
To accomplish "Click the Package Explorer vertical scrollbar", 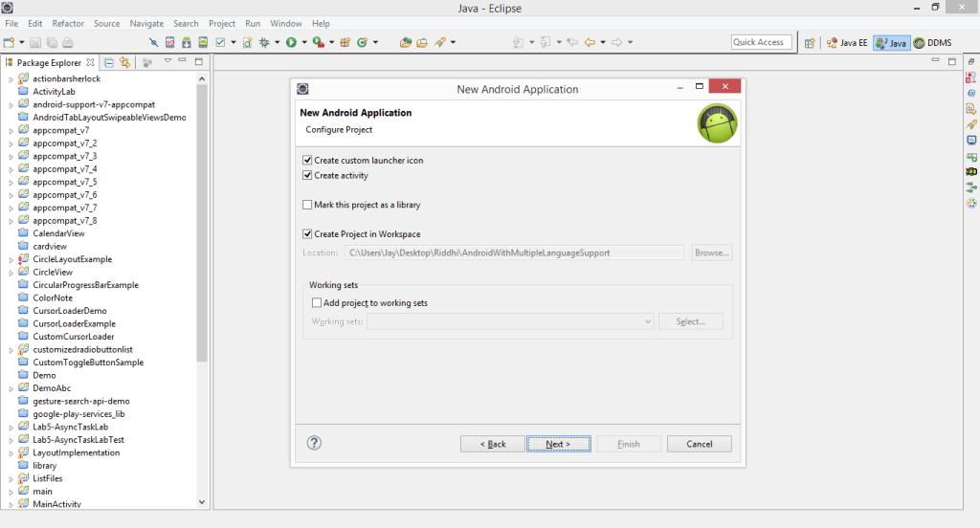I will (x=201, y=222).
